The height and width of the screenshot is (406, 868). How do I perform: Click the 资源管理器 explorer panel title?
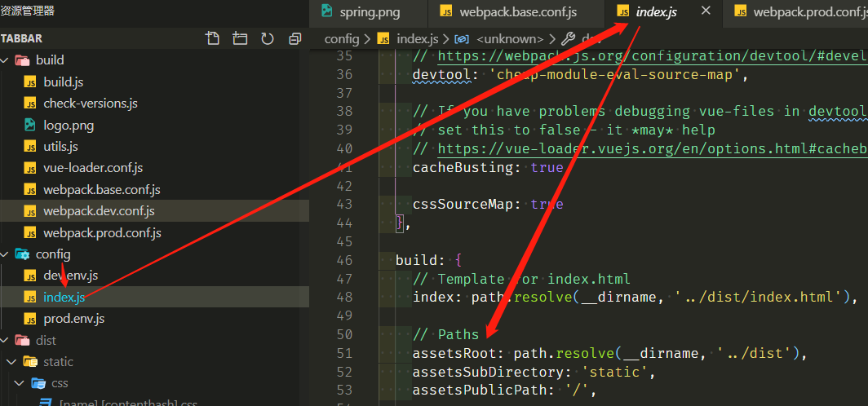(x=27, y=11)
